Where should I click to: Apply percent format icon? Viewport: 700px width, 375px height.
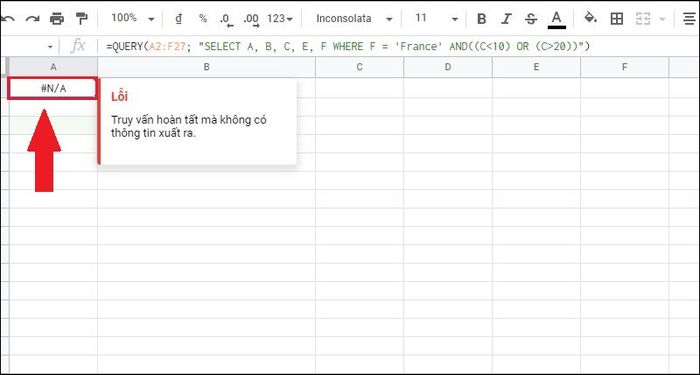203,18
